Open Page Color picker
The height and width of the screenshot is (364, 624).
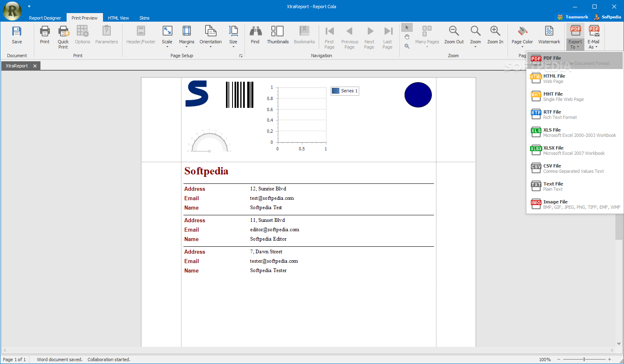point(522,37)
